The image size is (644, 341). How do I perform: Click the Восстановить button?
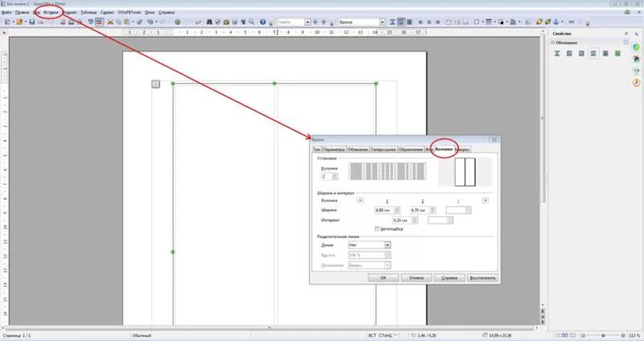click(482, 277)
